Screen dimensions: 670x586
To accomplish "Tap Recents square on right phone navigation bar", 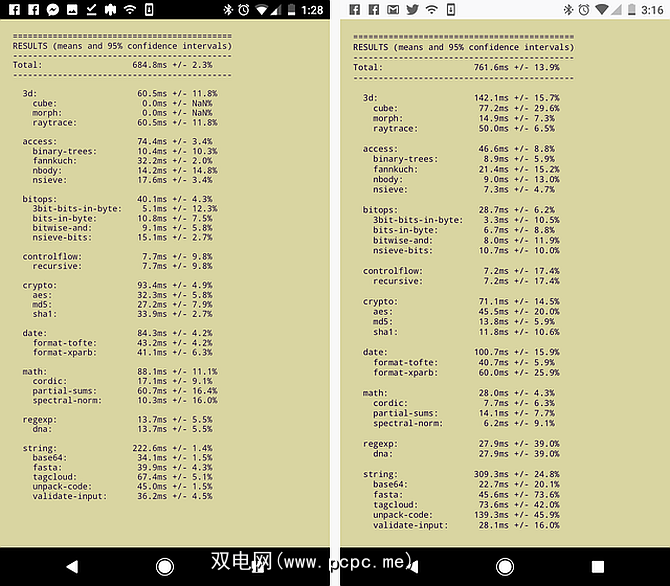I will [598, 567].
